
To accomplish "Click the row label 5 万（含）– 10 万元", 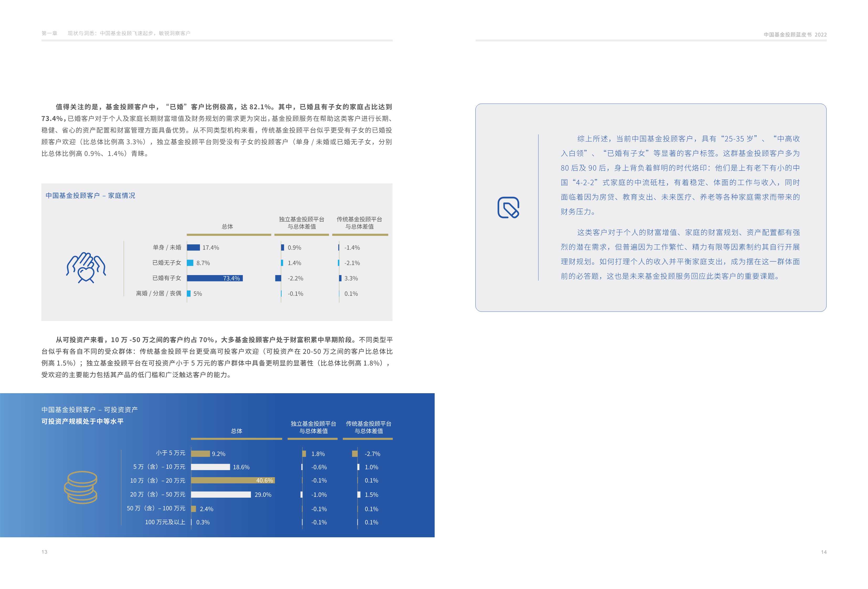I will tap(160, 466).
